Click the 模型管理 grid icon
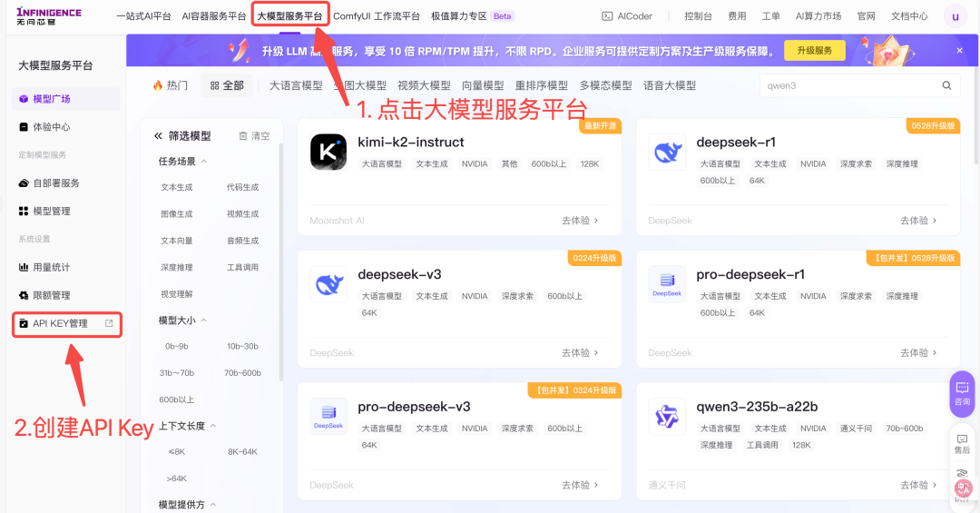This screenshot has width=980, height=513. tap(23, 211)
